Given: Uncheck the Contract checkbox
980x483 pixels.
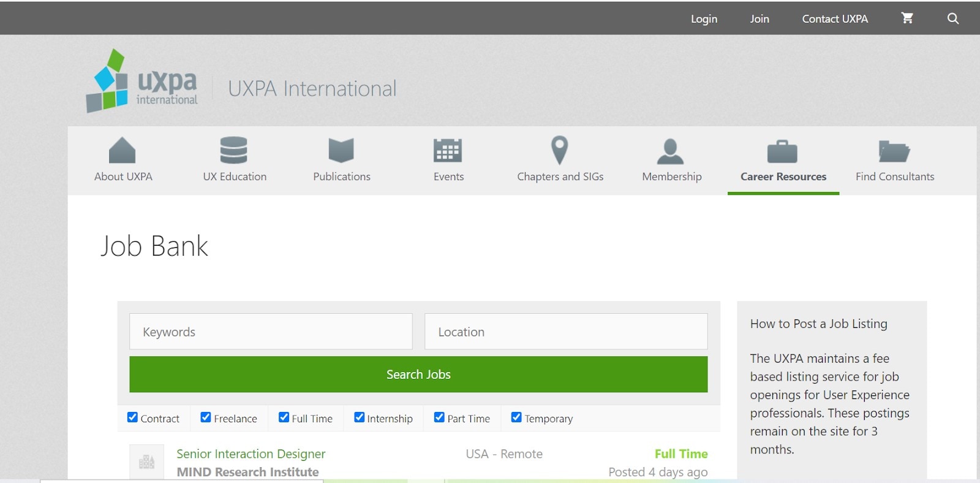Looking at the screenshot, I should (x=132, y=417).
